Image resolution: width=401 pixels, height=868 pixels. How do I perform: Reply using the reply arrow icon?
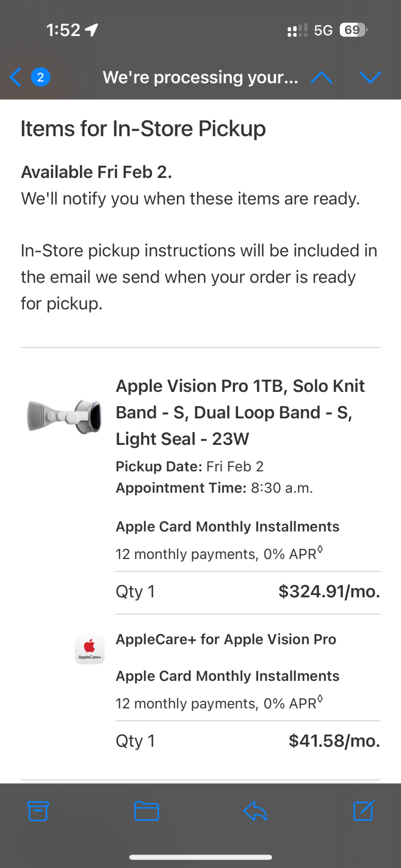(x=255, y=811)
